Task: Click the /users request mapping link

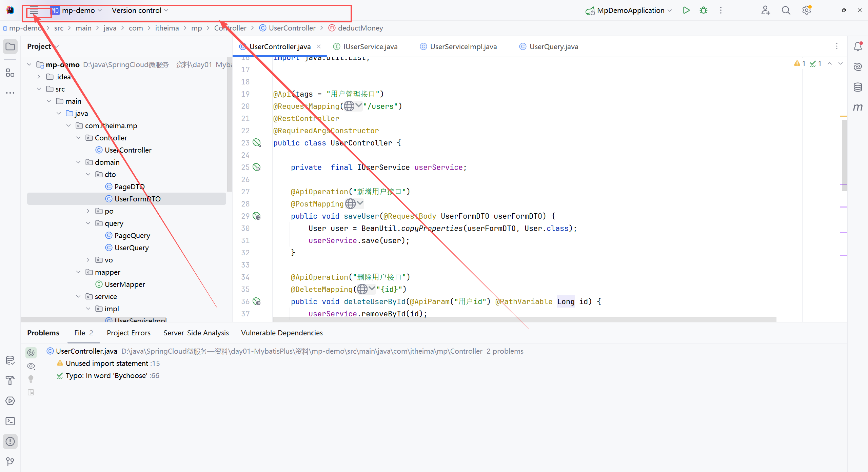Action: pyautogui.click(x=380, y=106)
